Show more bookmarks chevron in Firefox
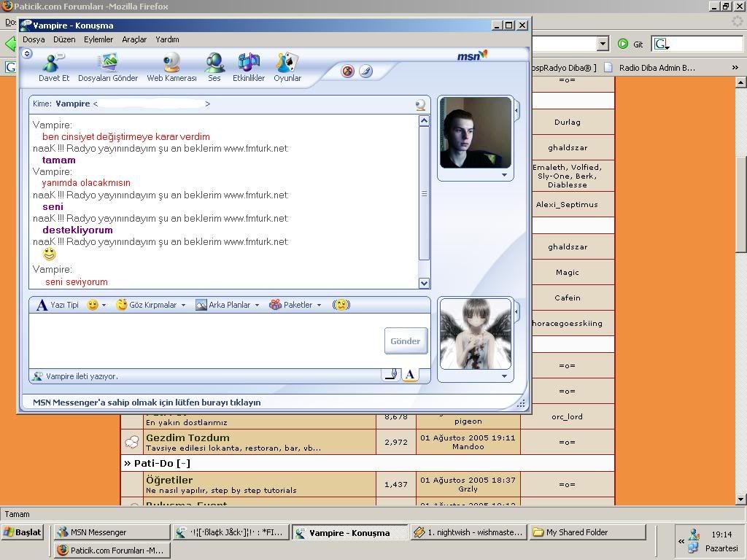747x560 pixels. click(735, 68)
